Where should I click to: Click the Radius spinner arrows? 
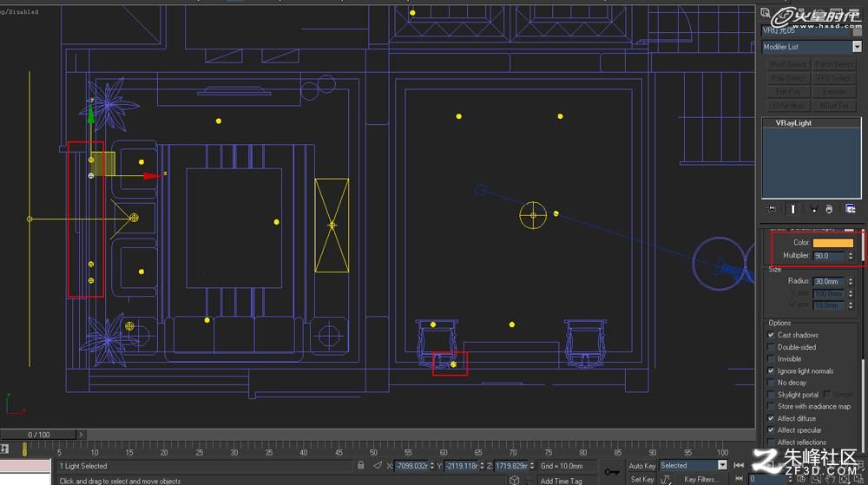coord(851,281)
